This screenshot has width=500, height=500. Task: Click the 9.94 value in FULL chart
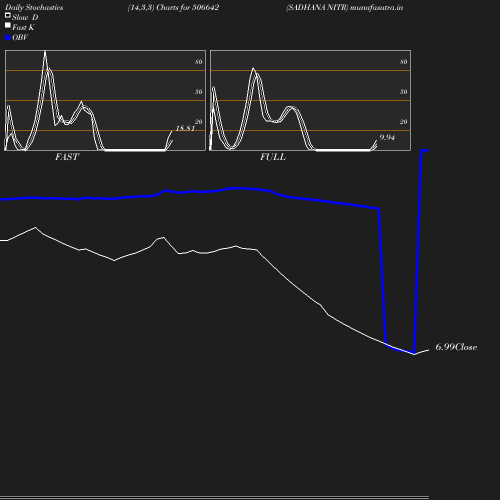387,137
